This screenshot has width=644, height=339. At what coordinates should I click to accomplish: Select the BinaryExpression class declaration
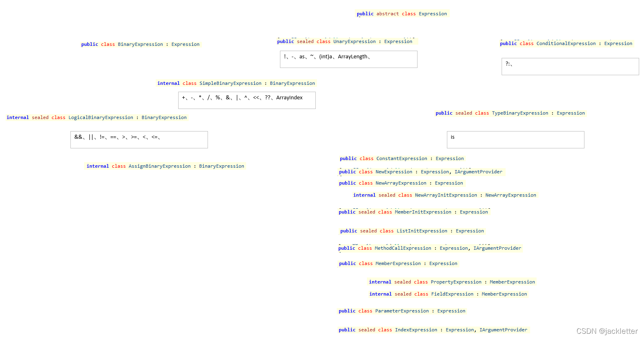click(x=140, y=44)
